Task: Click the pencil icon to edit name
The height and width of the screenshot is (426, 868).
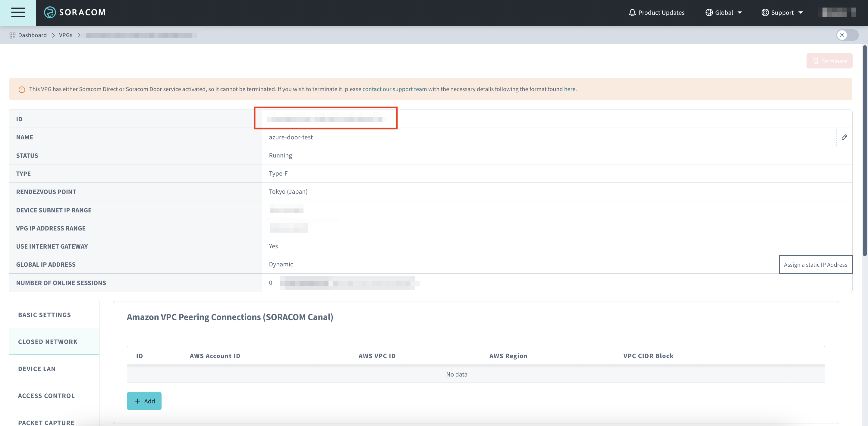Action: 844,137
